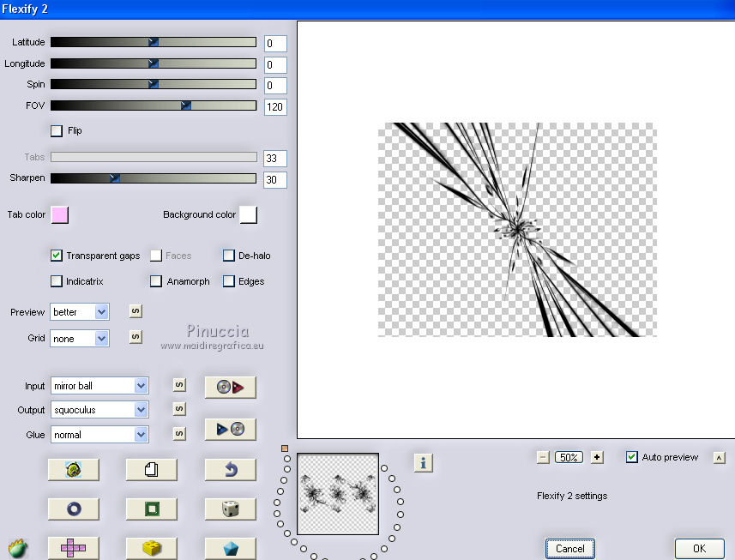735x560 pixels.
Task: Click the green square frame button
Action: [x=152, y=509]
